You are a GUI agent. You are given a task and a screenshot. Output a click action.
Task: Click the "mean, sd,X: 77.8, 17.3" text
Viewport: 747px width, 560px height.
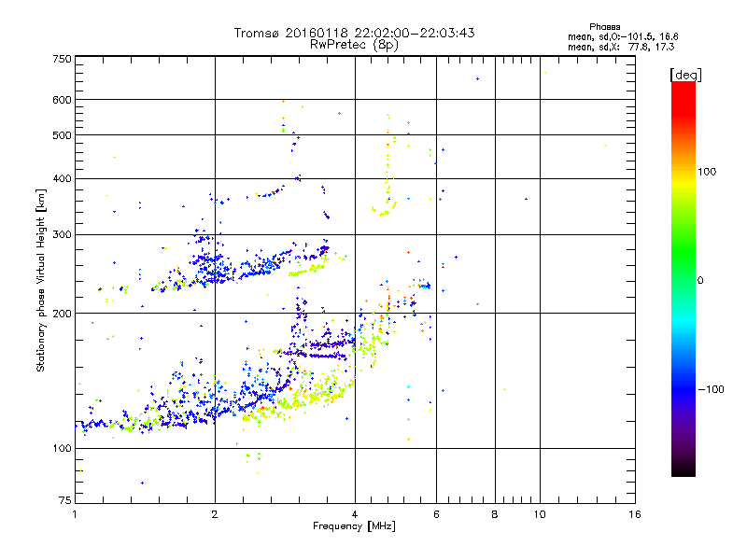(x=621, y=47)
